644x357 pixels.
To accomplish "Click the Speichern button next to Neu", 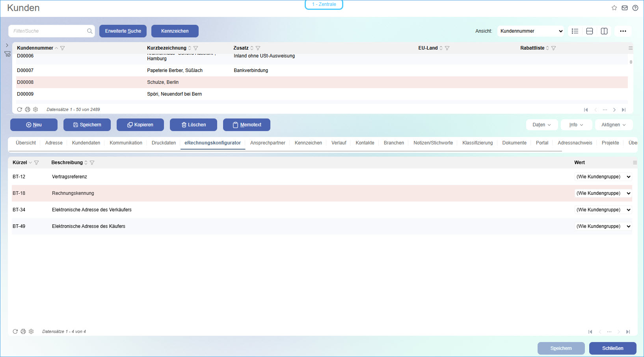I will [87, 125].
